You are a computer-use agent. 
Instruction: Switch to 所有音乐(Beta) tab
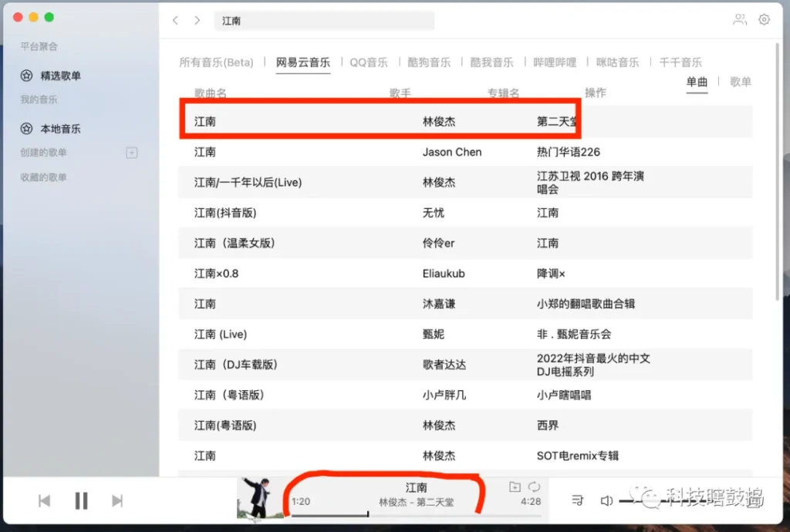tap(216, 62)
